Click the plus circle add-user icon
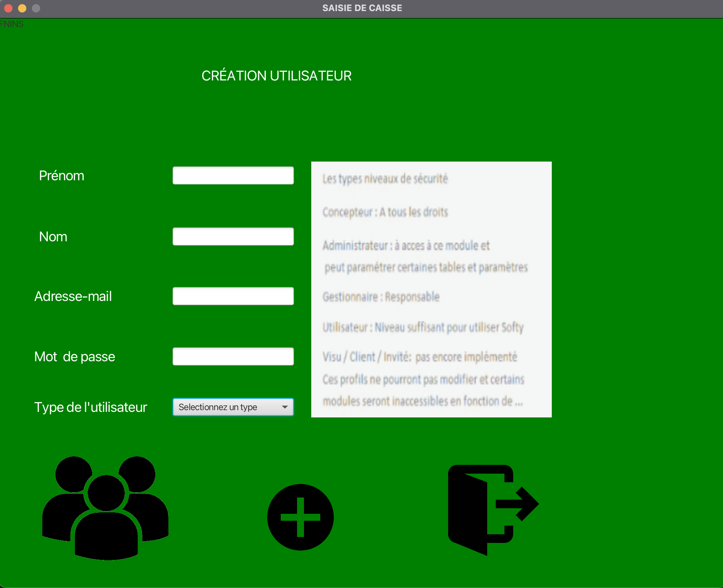Screen dimensions: 723x588 point(300,517)
